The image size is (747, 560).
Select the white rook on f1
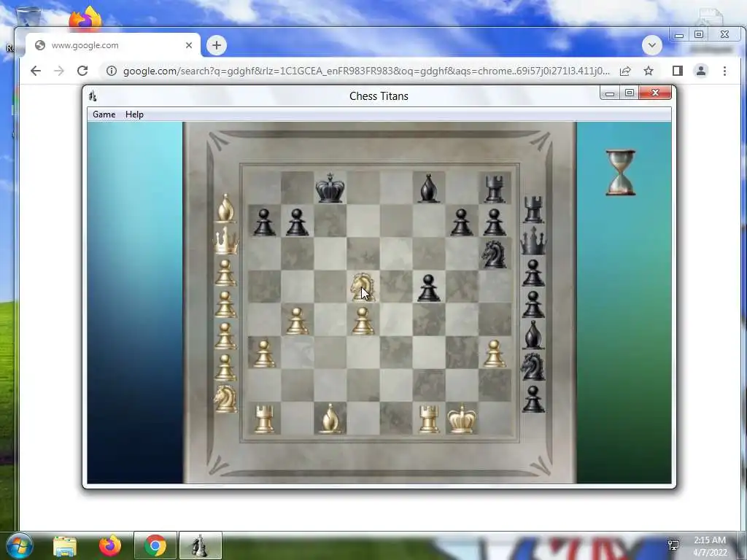coord(429,419)
